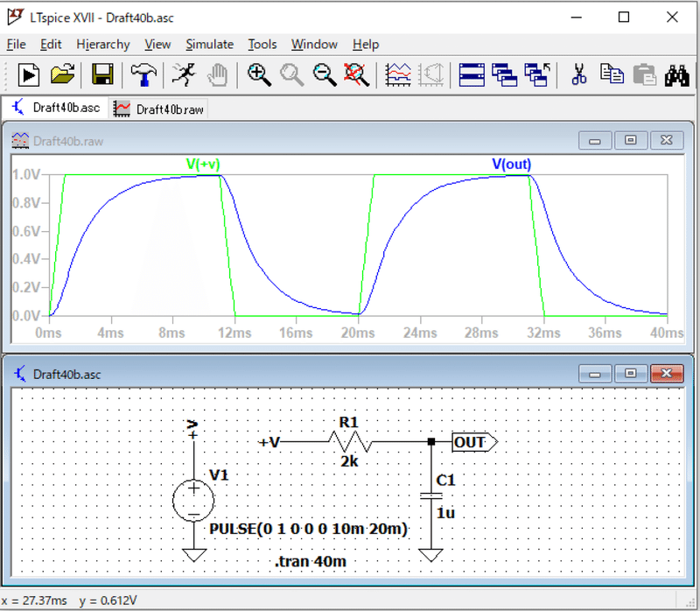Viewport: 700px width, 611px height.
Task: Minimize the Draft40b.asc schematic window
Action: point(595,374)
